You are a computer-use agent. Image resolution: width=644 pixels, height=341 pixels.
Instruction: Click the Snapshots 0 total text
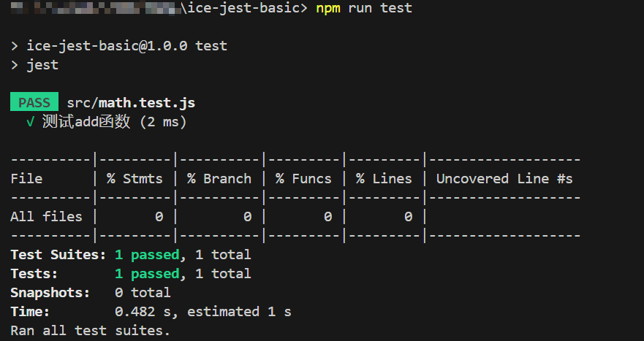pos(143,293)
